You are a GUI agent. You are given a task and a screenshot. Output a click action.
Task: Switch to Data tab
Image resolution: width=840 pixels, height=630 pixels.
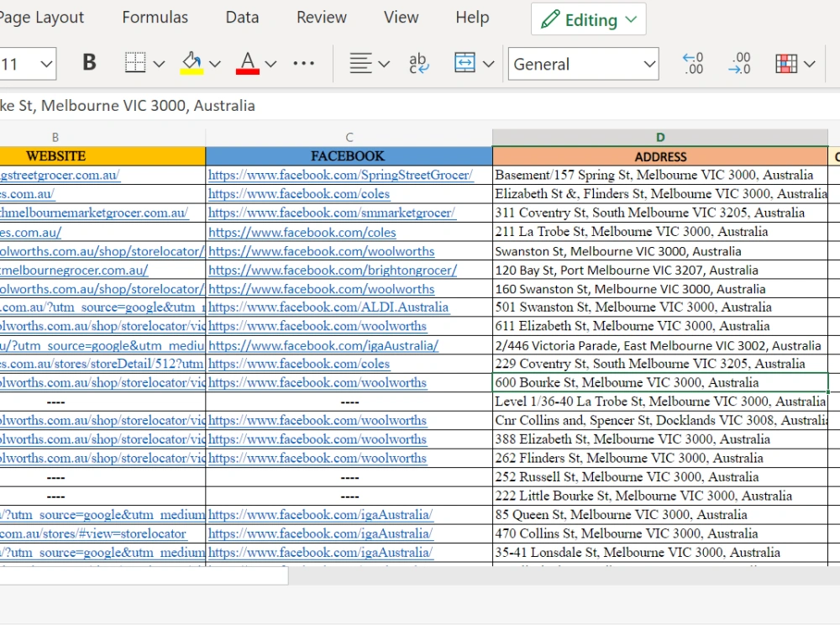tap(242, 17)
